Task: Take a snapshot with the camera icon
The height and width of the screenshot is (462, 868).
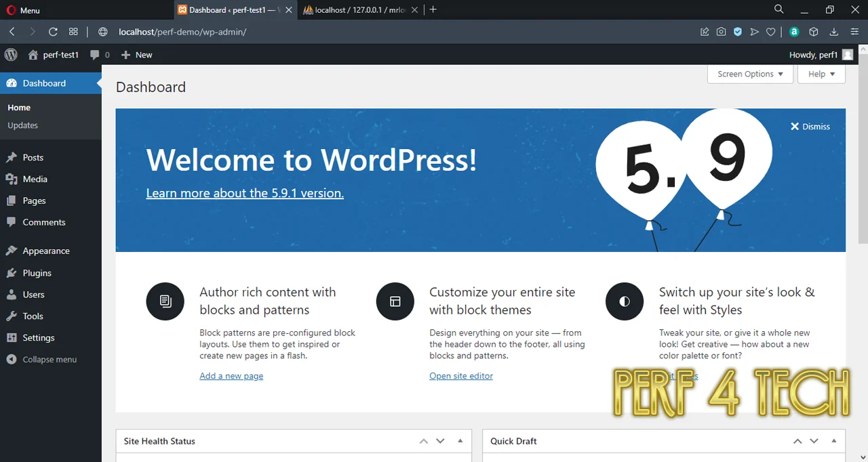Action: click(x=721, y=32)
